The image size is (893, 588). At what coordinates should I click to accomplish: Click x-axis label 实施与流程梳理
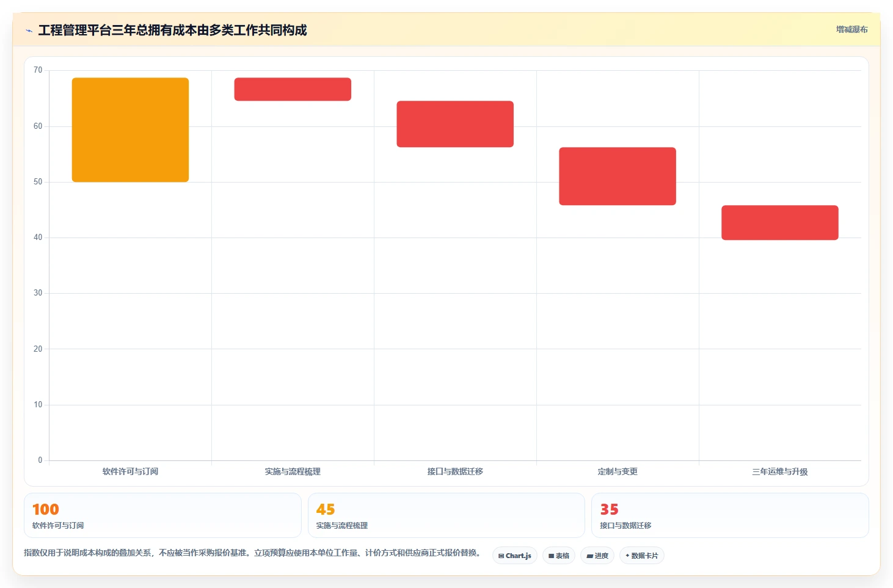coord(293,471)
